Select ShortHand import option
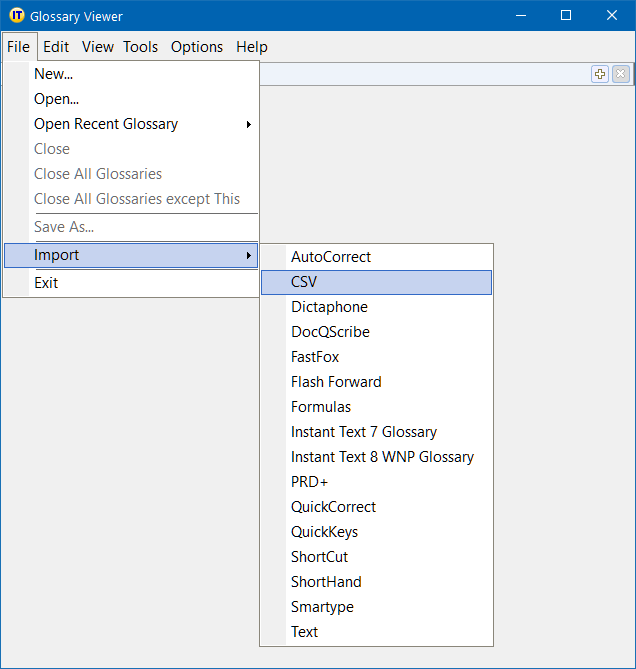Image resolution: width=636 pixels, height=669 pixels. point(326,582)
